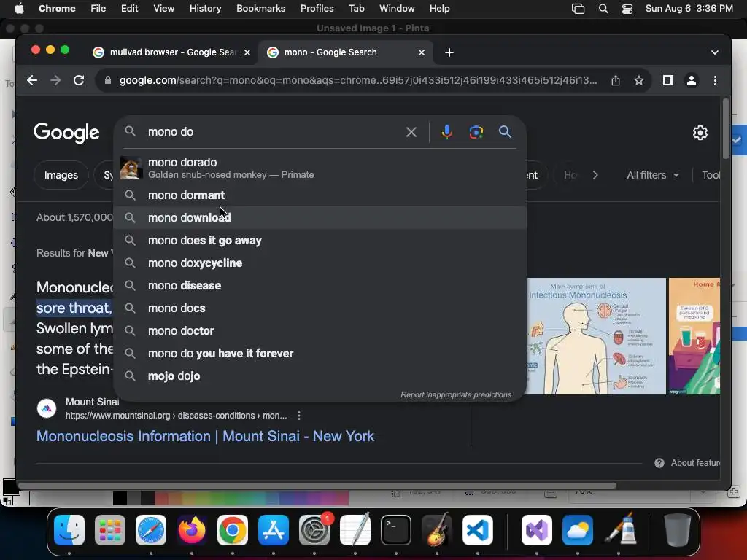Open a new tab with plus button

[x=449, y=52]
